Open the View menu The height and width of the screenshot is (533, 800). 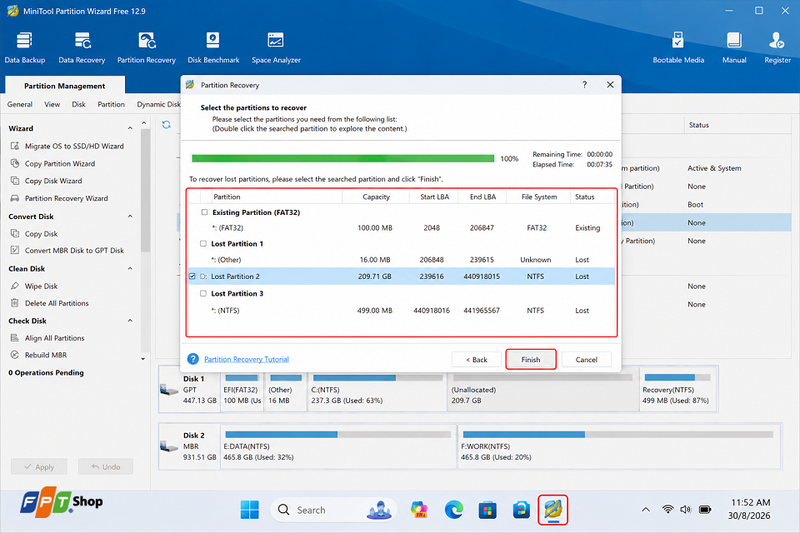[x=52, y=104]
